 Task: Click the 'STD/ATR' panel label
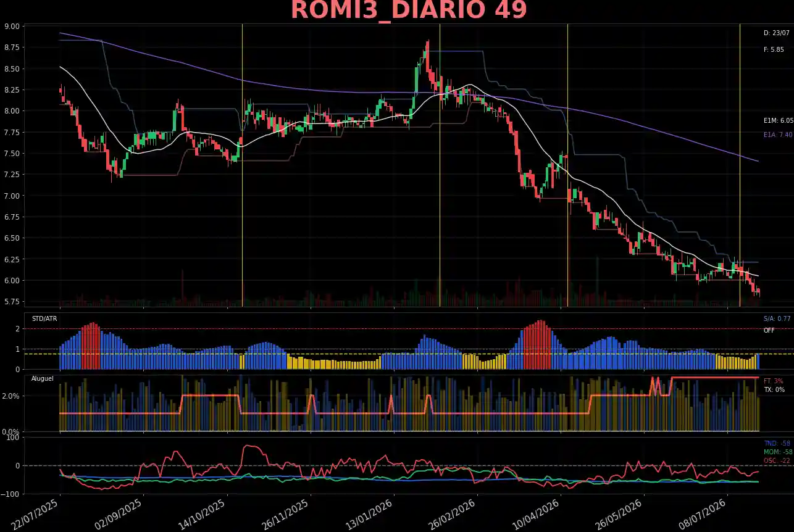tap(44, 319)
